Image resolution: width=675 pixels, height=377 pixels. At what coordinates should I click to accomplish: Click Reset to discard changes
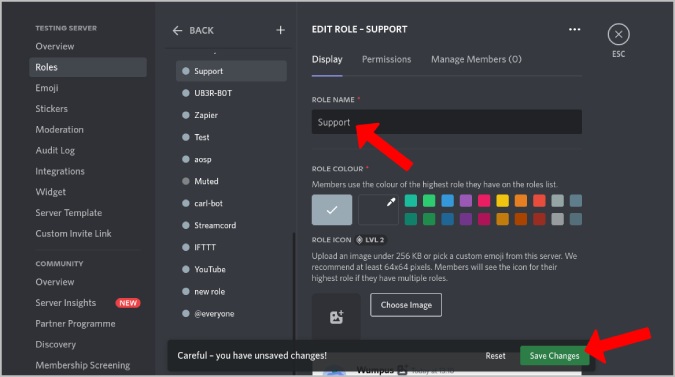point(495,356)
